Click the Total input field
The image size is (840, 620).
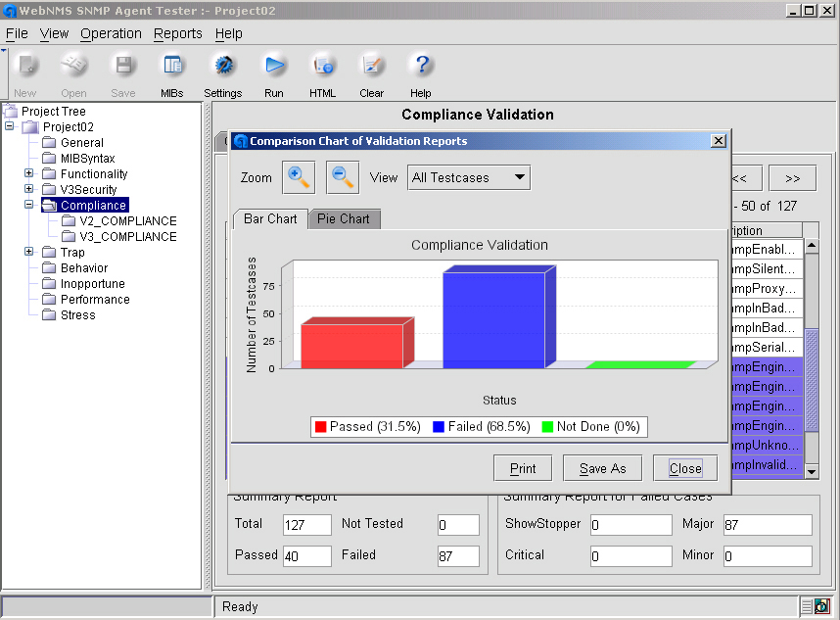[x=307, y=525]
